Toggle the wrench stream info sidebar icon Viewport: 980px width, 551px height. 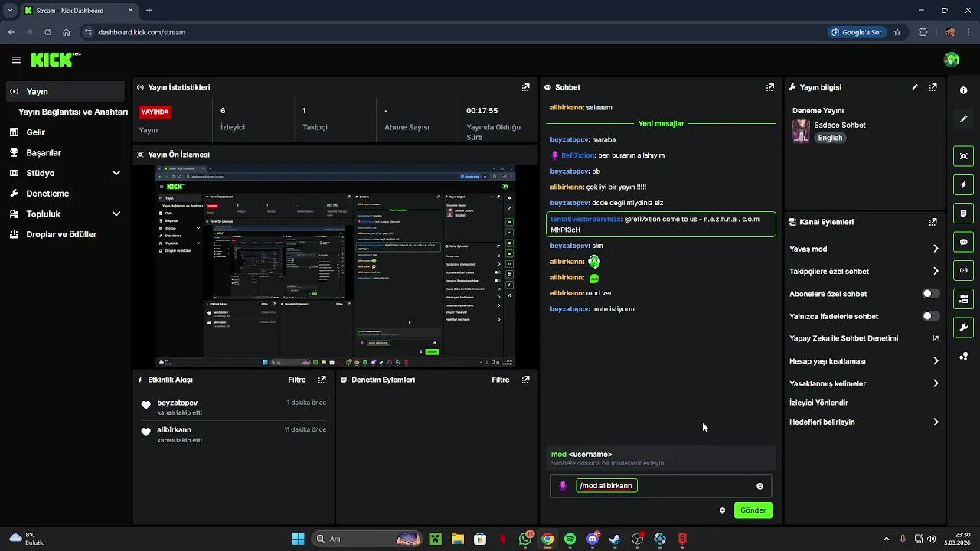963,328
